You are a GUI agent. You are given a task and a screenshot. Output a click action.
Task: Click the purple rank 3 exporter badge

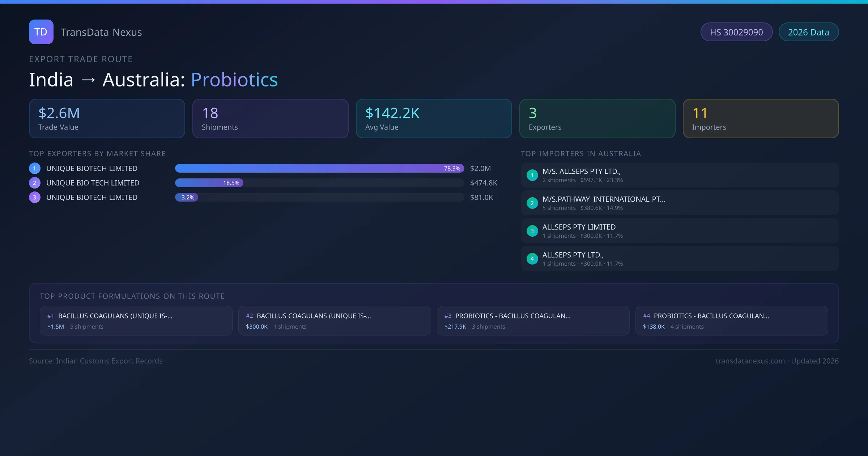click(x=35, y=197)
